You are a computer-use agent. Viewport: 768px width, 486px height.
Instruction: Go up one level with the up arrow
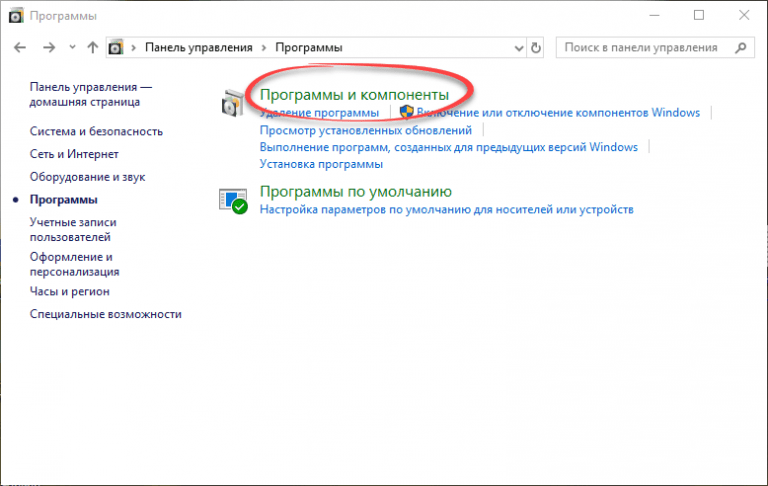(x=93, y=48)
